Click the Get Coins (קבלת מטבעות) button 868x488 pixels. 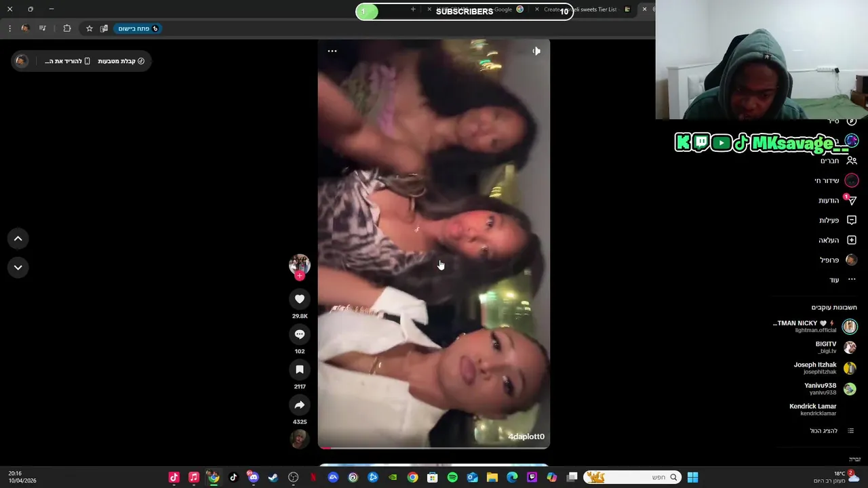click(121, 61)
